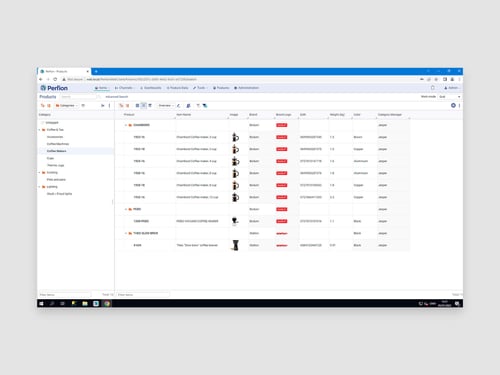Select the Thermo Jugs category
The height and width of the screenshot is (375, 500).
pos(55,165)
